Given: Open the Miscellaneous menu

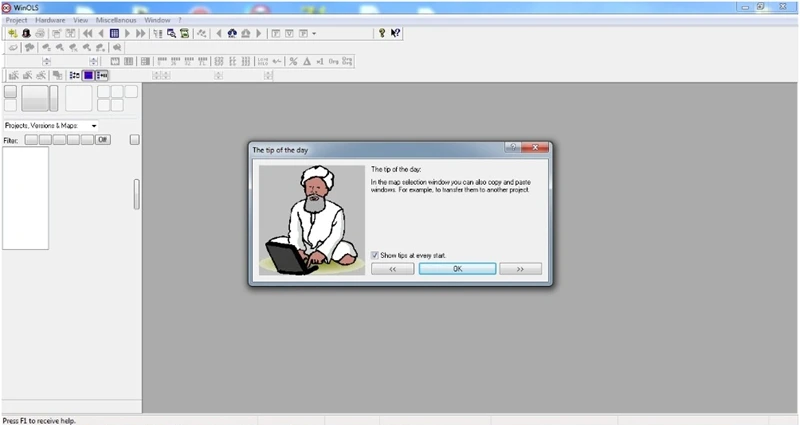Looking at the screenshot, I should [116, 20].
